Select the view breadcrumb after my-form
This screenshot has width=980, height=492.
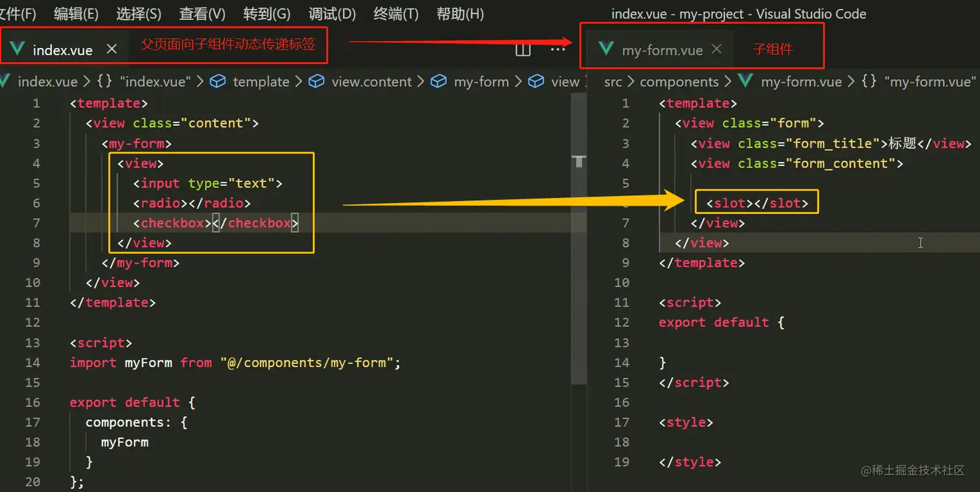click(554, 82)
